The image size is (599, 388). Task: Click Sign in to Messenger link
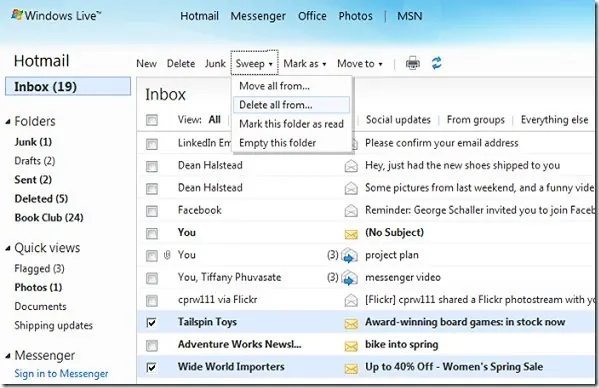(x=61, y=373)
